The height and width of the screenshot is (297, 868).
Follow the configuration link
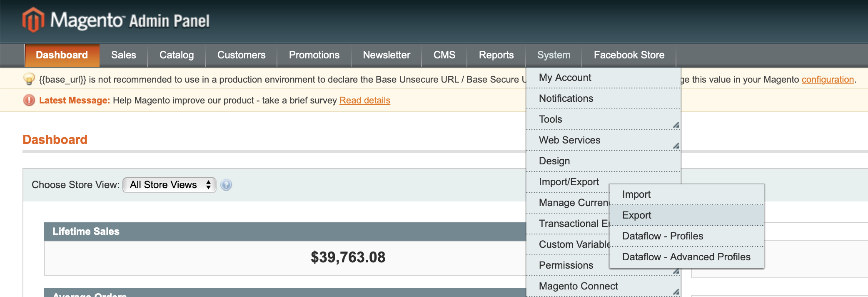click(x=828, y=79)
